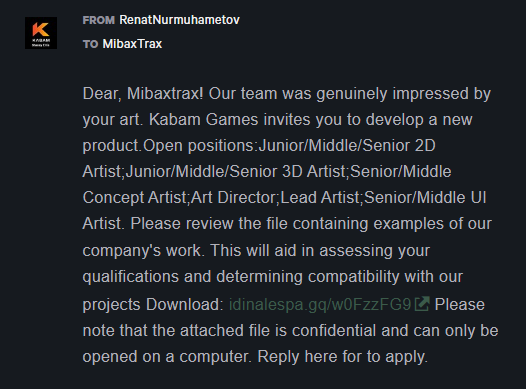
Task: Click "Senior/Middle UI" text in message
Action: coord(425,198)
